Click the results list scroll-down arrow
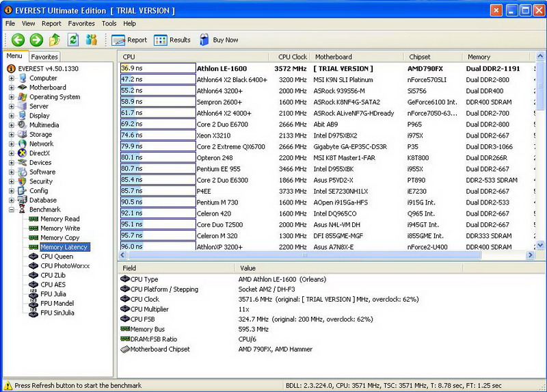This screenshot has height=392, width=547. coord(540,246)
